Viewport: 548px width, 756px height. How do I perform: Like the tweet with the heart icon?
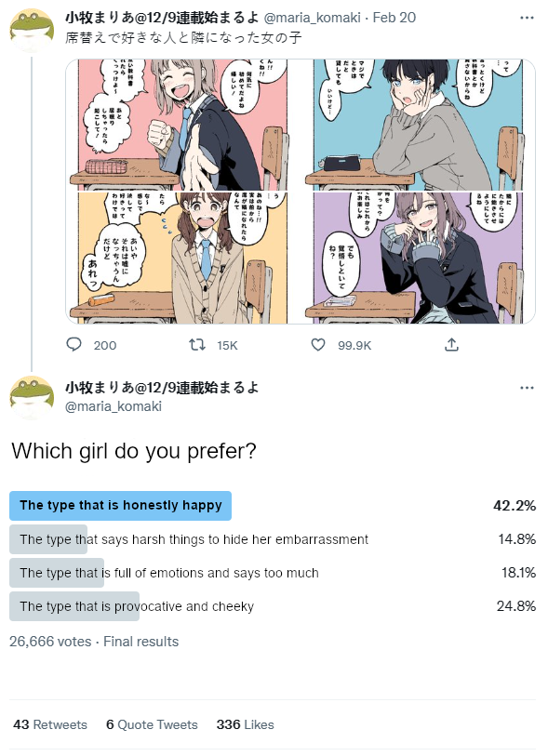click(318, 344)
